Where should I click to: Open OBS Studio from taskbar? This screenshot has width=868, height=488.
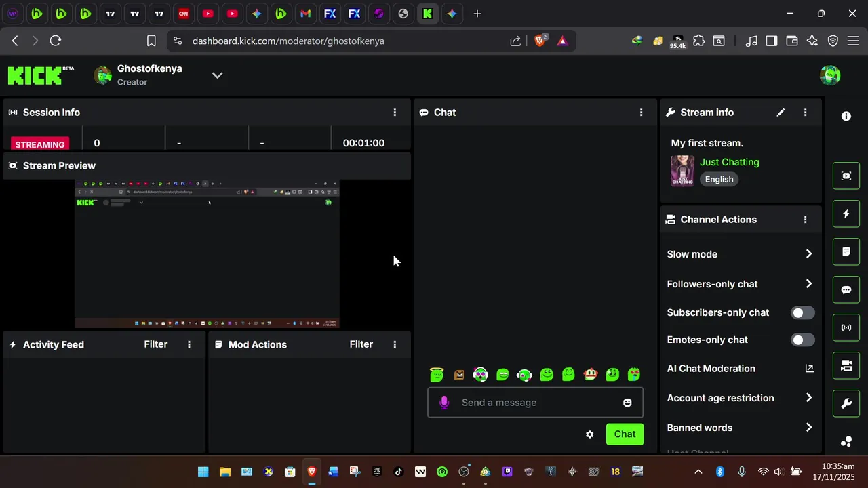coord(464,472)
